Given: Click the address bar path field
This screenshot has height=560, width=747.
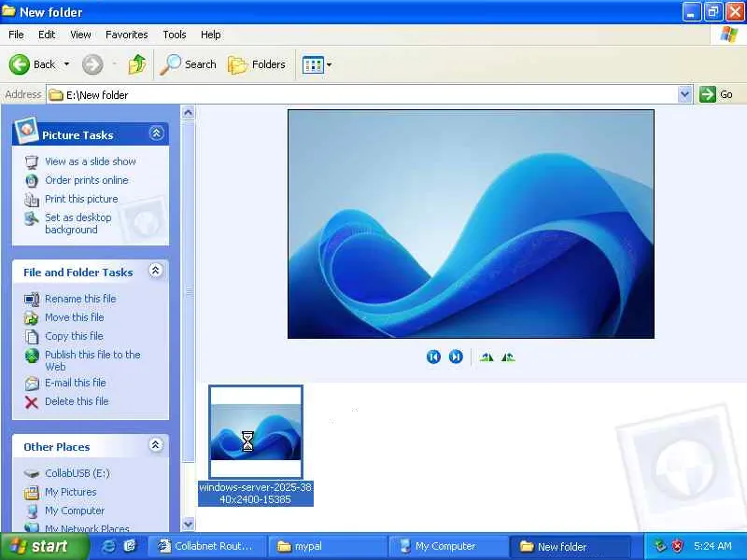Looking at the screenshot, I should click(x=362, y=95).
